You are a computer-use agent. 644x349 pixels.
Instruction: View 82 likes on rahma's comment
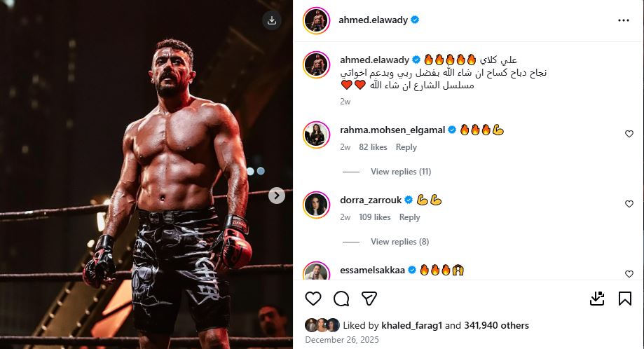click(x=373, y=147)
